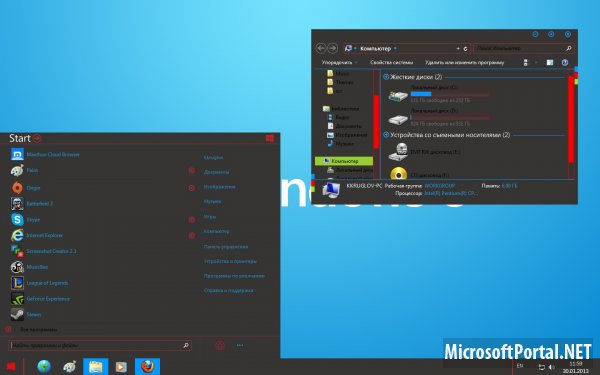Open Справка и поддержка in Start menu
This screenshot has height=375, width=600.
pos(228,290)
